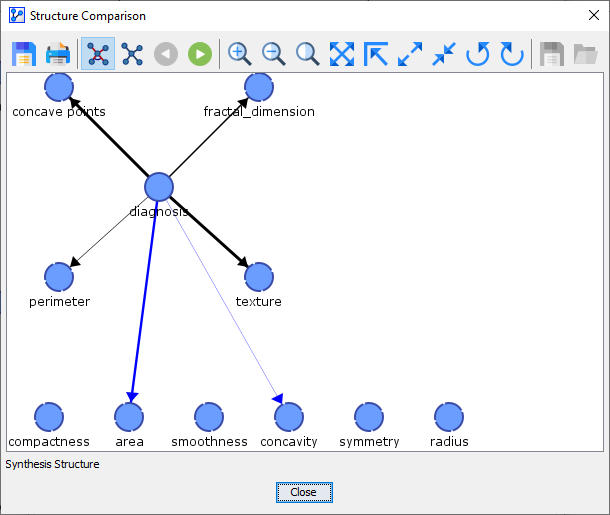This screenshot has height=515, width=610.
Task: Click the plain network structure icon
Action: (132, 54)
